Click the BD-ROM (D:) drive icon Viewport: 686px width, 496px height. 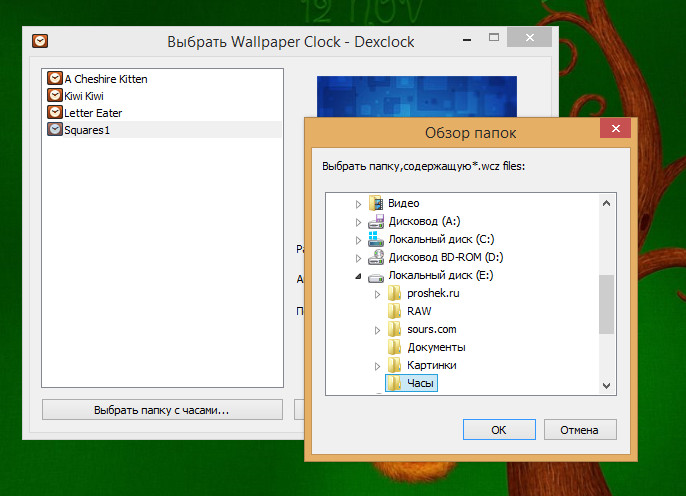376,257
